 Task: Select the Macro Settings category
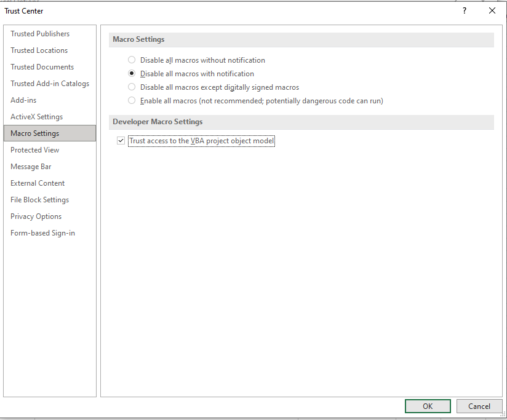tap(35, 133)
